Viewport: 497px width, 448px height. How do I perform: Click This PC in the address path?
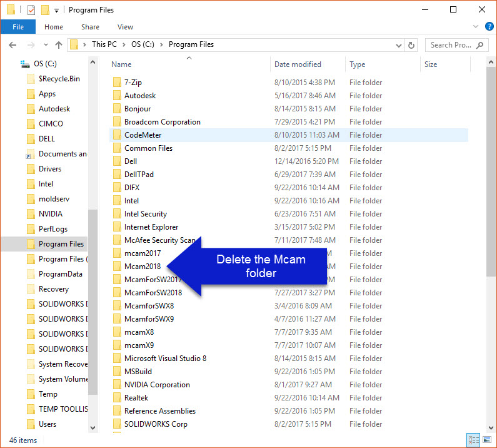tap(104, 44)
